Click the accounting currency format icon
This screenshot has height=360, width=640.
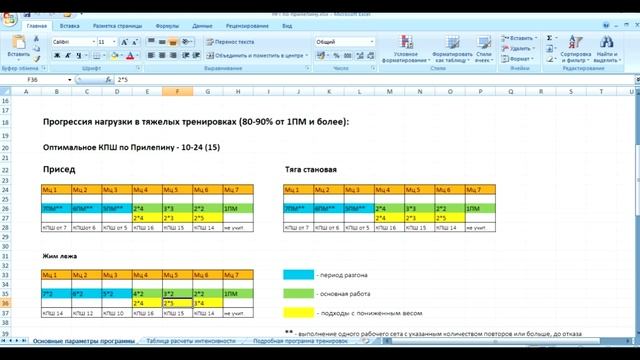[321, 56]
